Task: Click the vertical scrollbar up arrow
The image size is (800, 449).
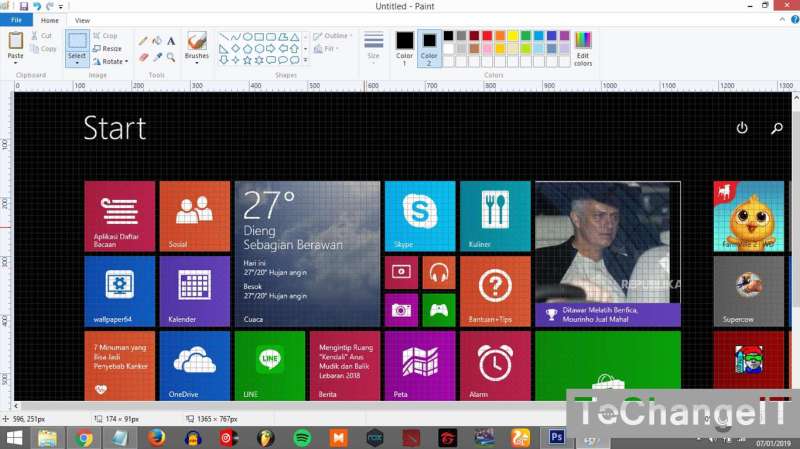Action: pos(796,97)
